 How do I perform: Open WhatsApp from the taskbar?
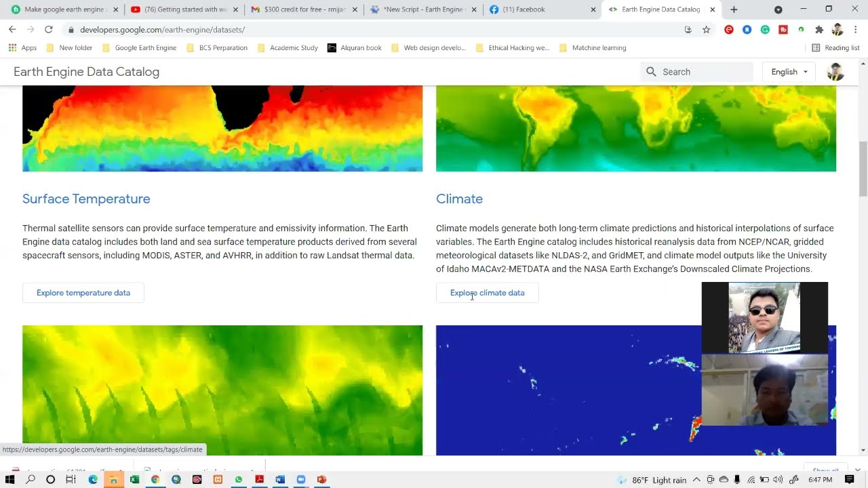[x=239, y=479]
